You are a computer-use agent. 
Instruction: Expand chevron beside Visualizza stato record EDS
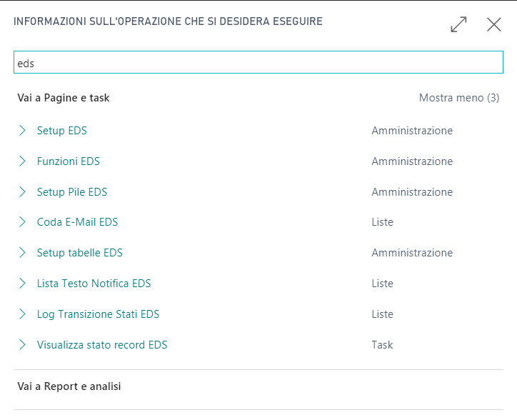pos(22,345)
